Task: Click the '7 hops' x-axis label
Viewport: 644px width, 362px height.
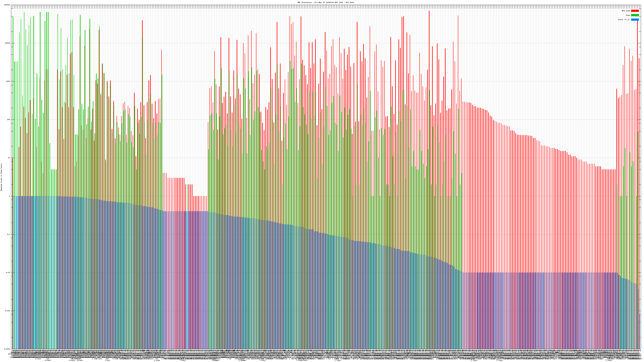Action: pos(183,361)
